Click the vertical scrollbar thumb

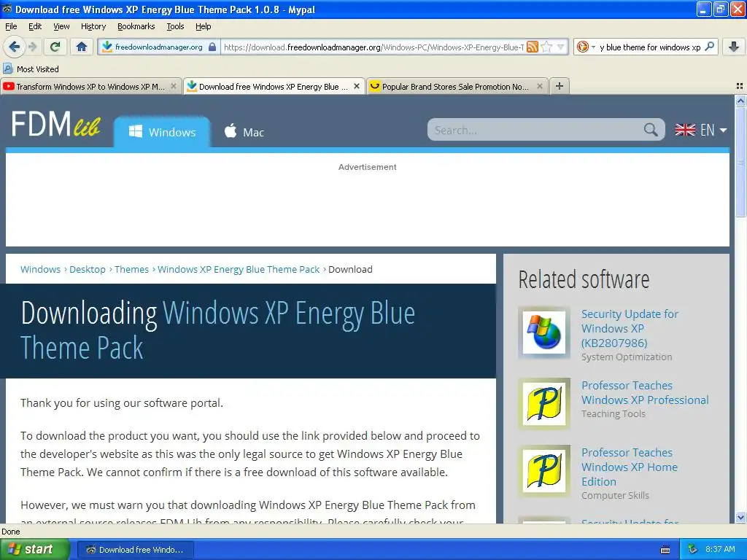[740, 162]
